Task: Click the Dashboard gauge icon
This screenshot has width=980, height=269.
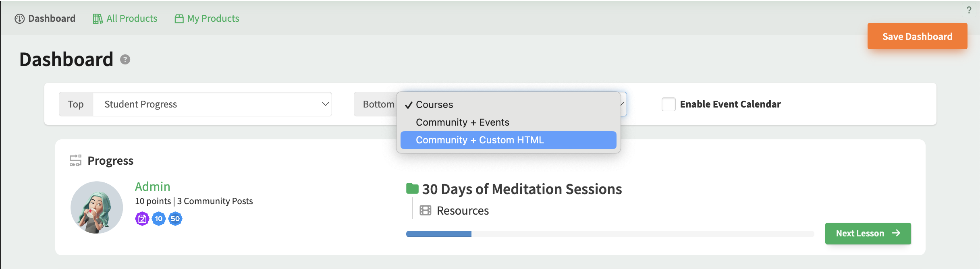Action: 19,19
